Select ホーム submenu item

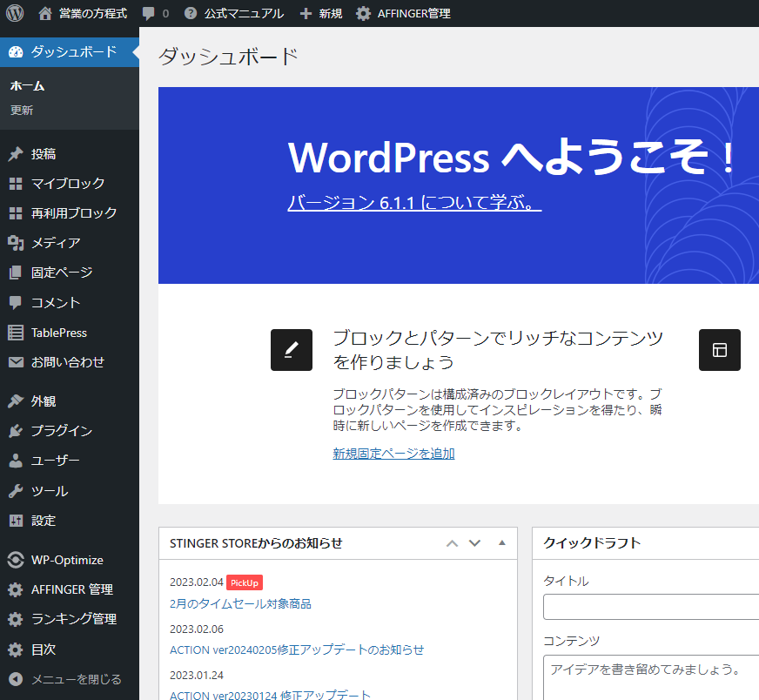28,86
